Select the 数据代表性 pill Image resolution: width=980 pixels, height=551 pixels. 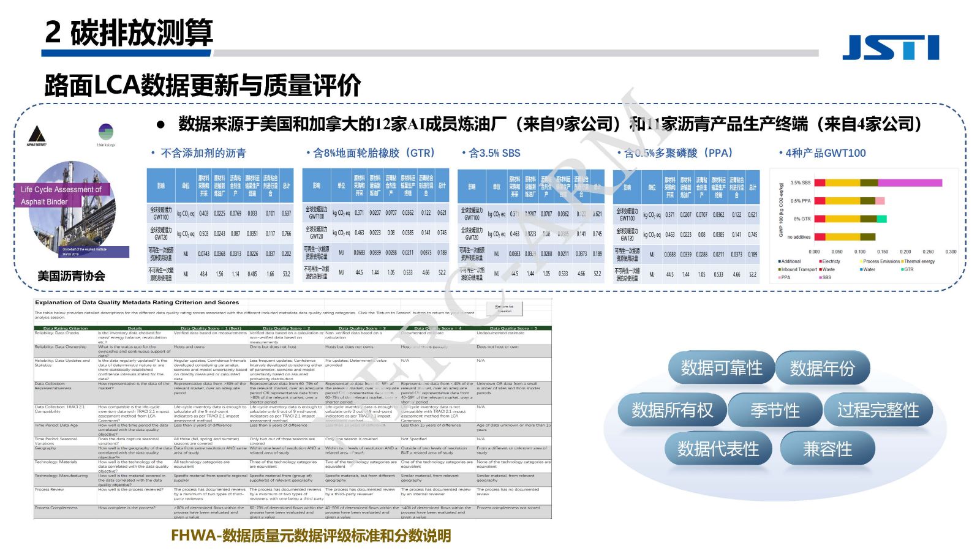(718, 449)
